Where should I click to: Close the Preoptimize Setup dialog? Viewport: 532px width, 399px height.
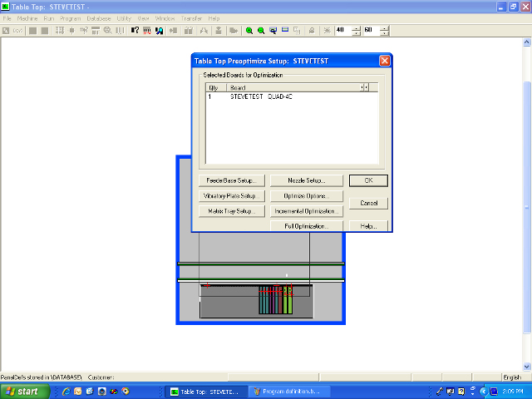(384, 61)
